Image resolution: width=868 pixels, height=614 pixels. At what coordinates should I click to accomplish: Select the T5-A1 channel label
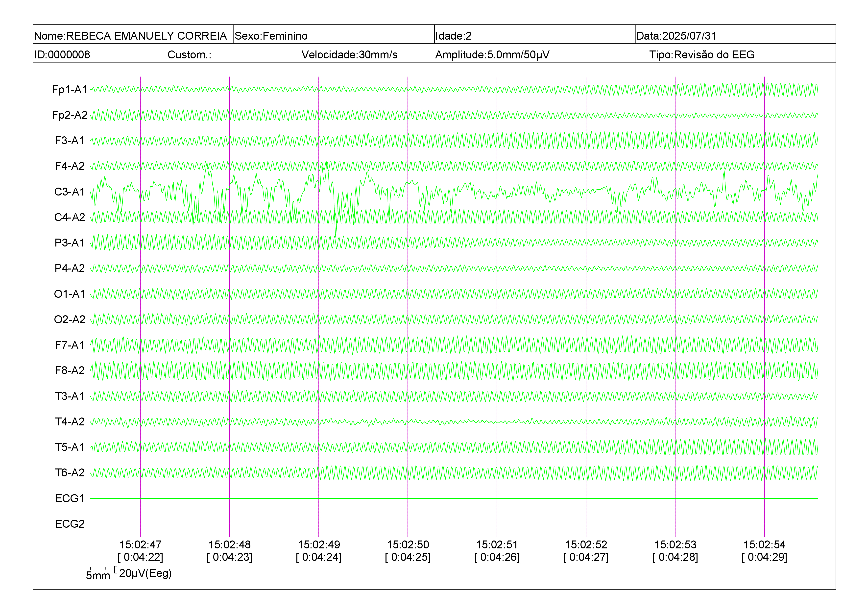coord(70,447)
